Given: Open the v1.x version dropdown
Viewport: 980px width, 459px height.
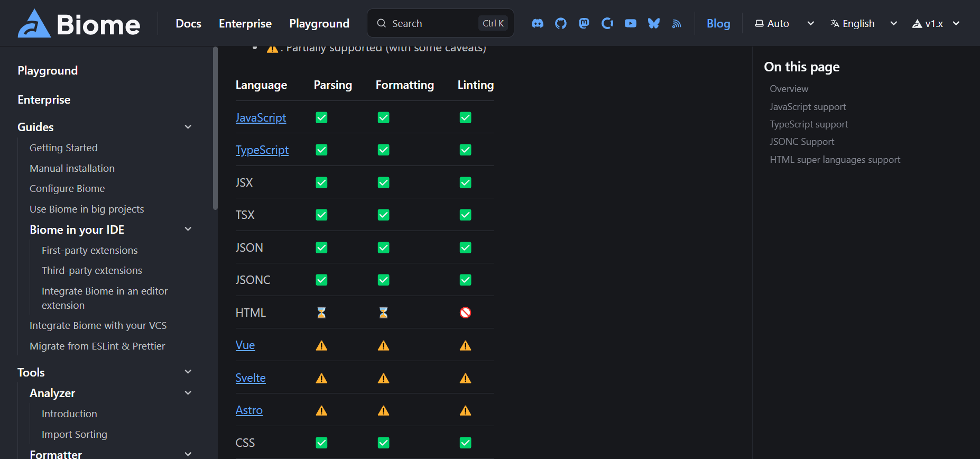Looking at the screenshot, I should (x=936, y=23).
